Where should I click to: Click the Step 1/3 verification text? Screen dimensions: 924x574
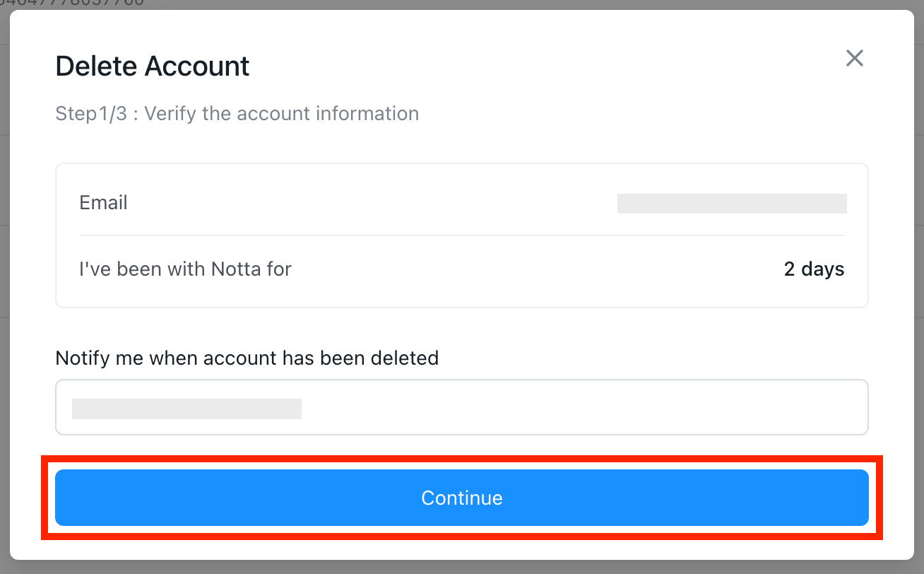click(237, 113)
